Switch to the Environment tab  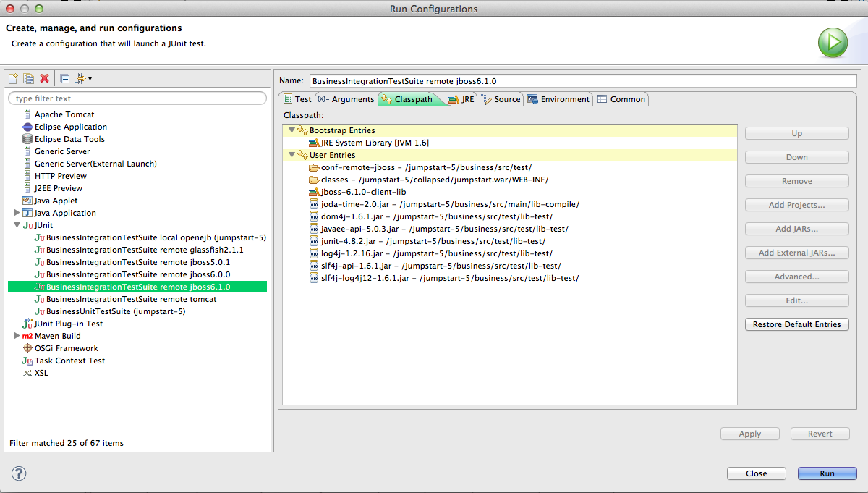tap(558, 99)
